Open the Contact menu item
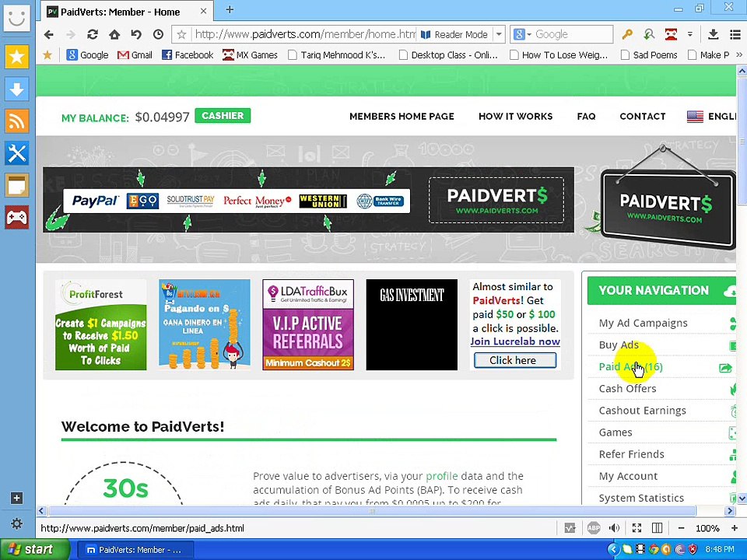Viewport: 747px width, 560px height. [x=642, y=116]
